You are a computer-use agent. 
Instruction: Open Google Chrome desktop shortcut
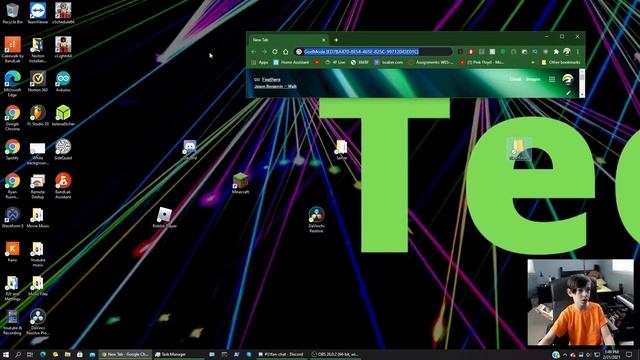(x=12, y=118)
